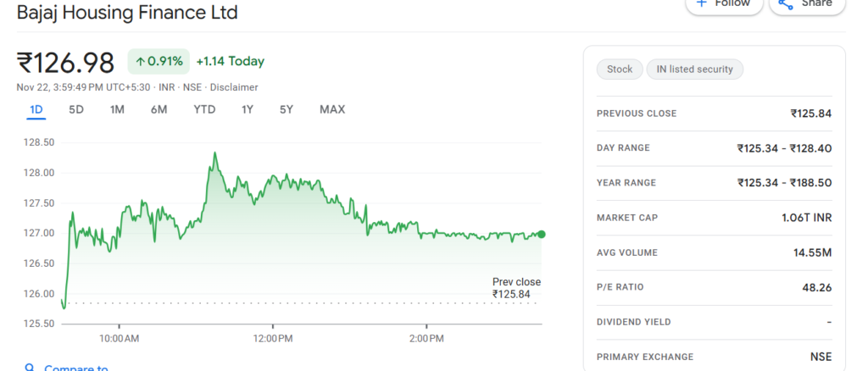868x371 pixels.
Task: Click the Compare to link
Action: coord(76,367)
